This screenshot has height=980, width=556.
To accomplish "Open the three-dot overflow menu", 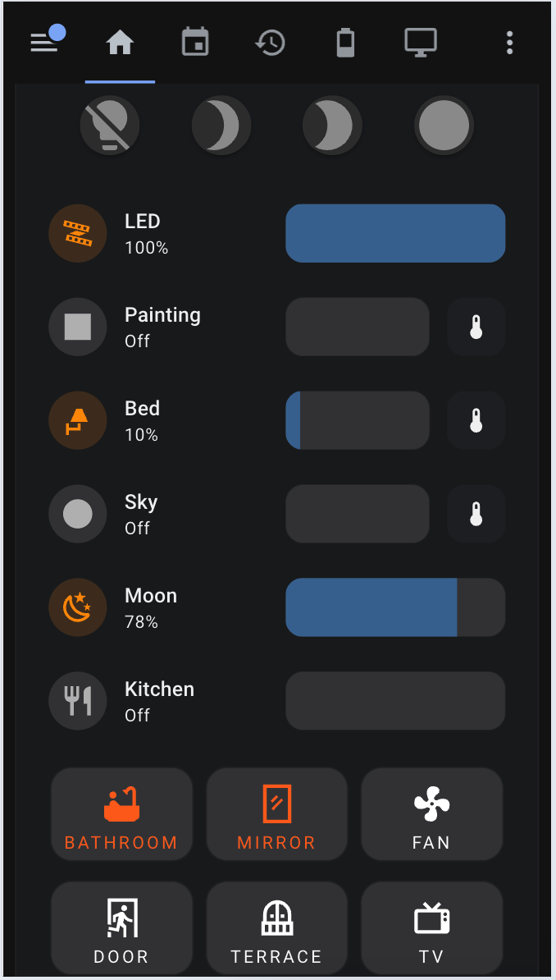I will [509, 43].
